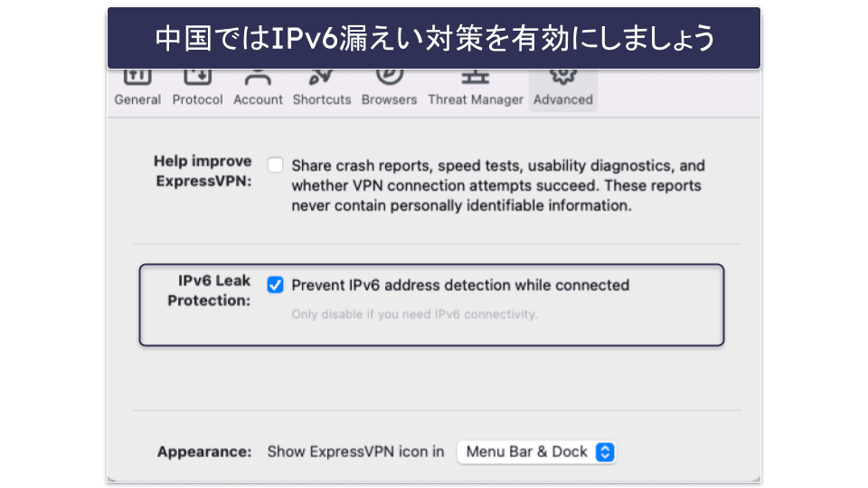Switch to the Protocol tab
Image resolution: width=868 pixels, height=488 pixels.
[x=198, y=89]
